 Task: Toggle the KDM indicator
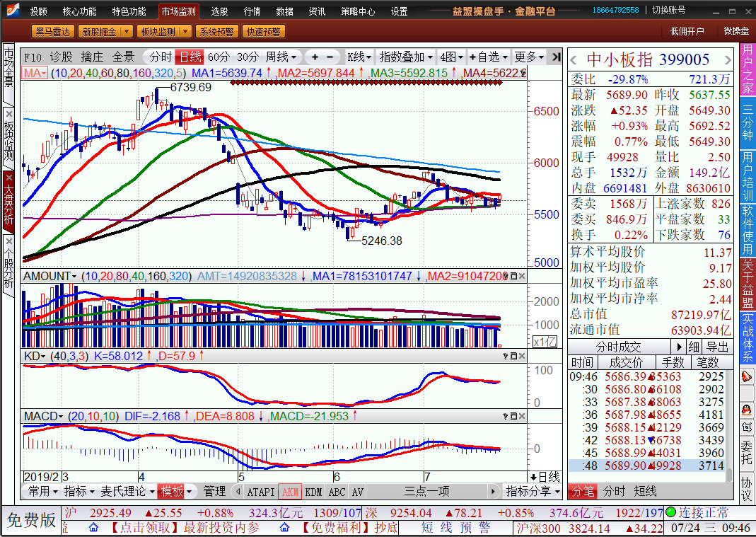pos(313,492)
